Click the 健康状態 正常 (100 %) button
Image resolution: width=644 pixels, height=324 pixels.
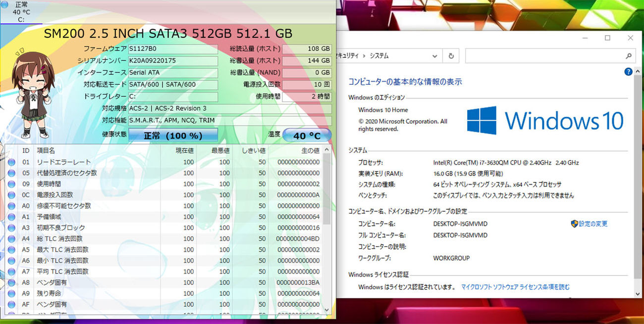click(x=173, y=136)
